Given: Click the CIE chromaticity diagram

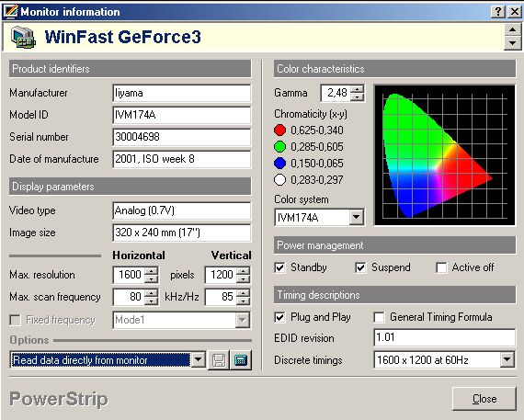Looking at the screenshot, I should [445, 155].
